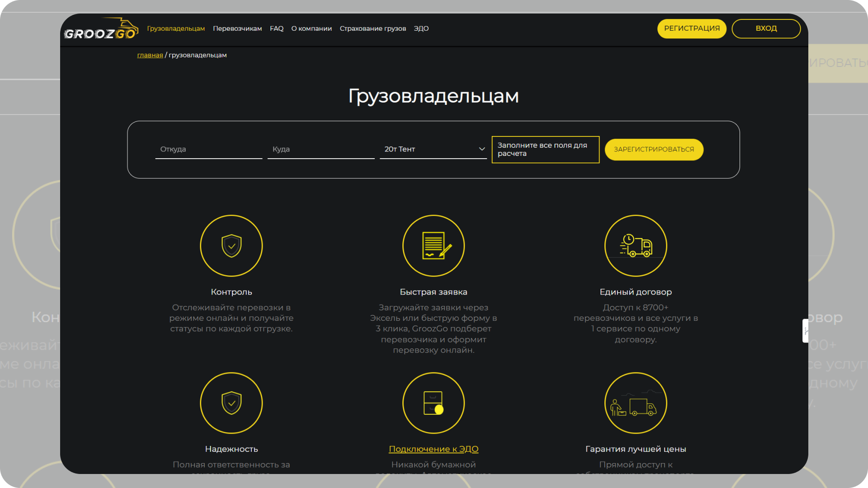868x488 pixels.
Task: Open Страхование грузов menu item
Action: tap(373, 28)
